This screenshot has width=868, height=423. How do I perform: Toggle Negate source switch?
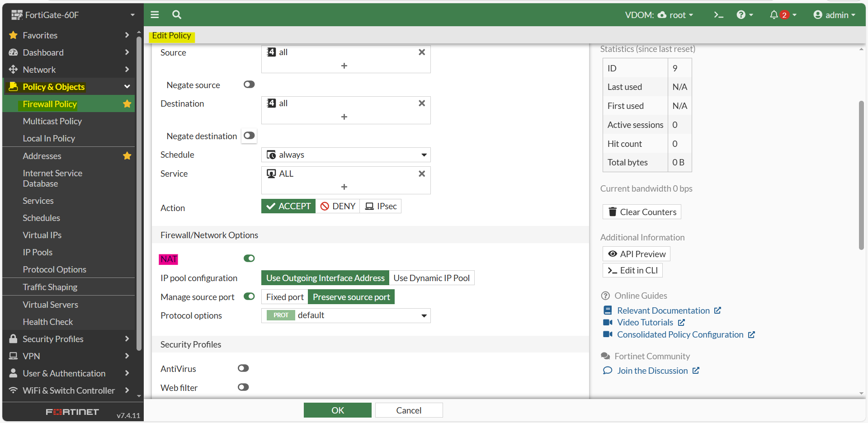tap(249, 85)
